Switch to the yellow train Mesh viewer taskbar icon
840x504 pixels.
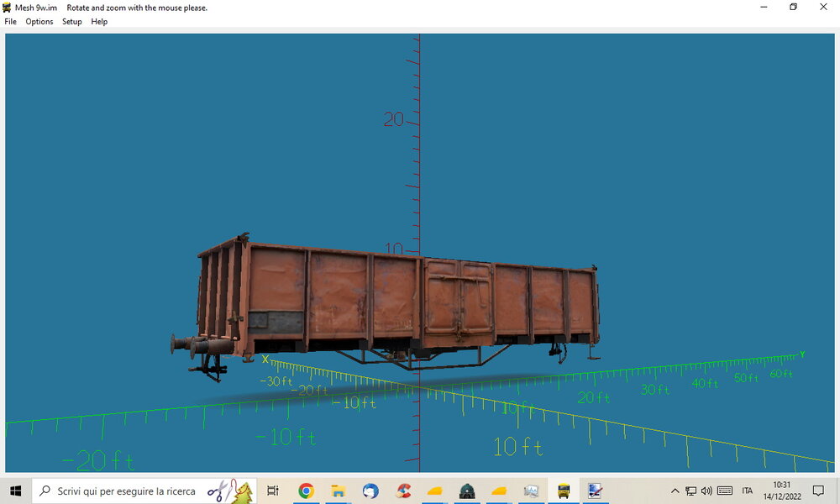(564, 491)
